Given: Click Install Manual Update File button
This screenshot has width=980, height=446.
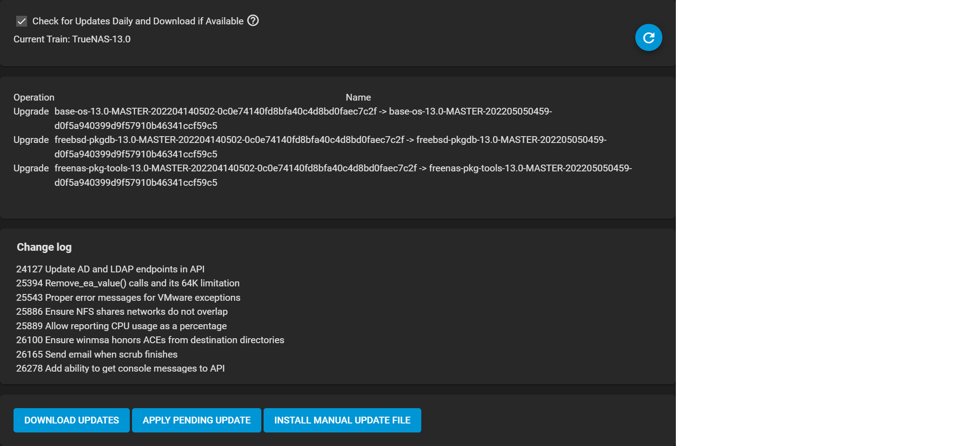Looking at the screenshot, I should [342, 420].
